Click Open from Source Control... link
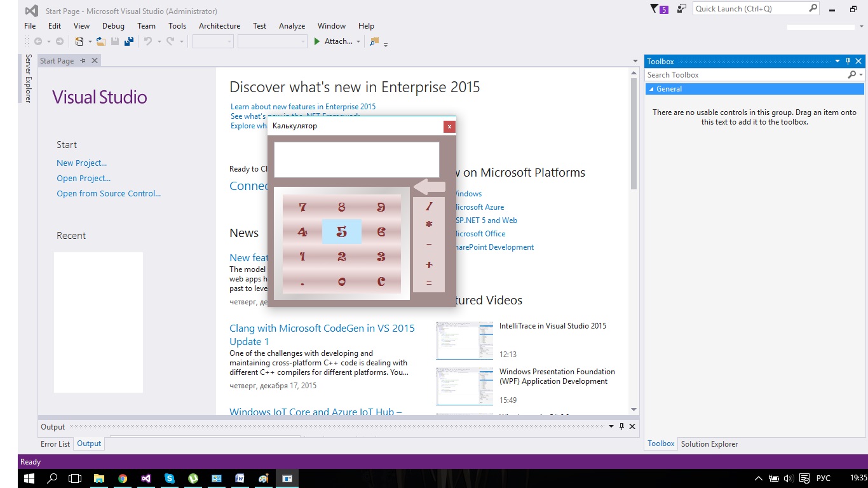Screen dimensions: 868x488 click(109, 194)
